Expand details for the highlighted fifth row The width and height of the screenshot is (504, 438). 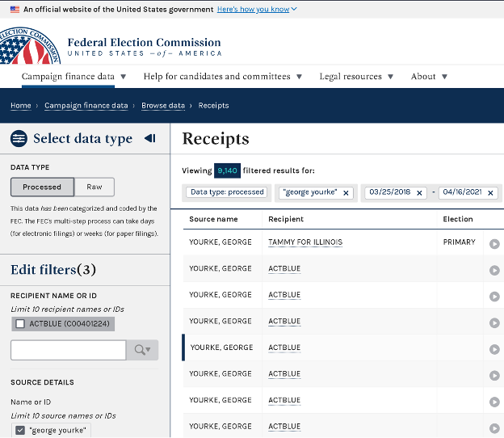[494, 349]
